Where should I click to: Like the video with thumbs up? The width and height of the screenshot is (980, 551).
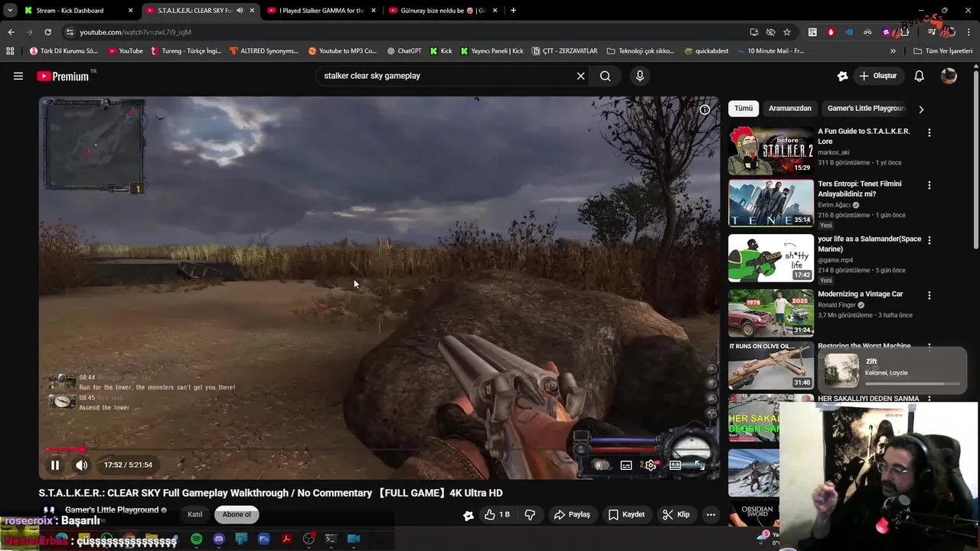pyautogui.click(x=497, y=515)
